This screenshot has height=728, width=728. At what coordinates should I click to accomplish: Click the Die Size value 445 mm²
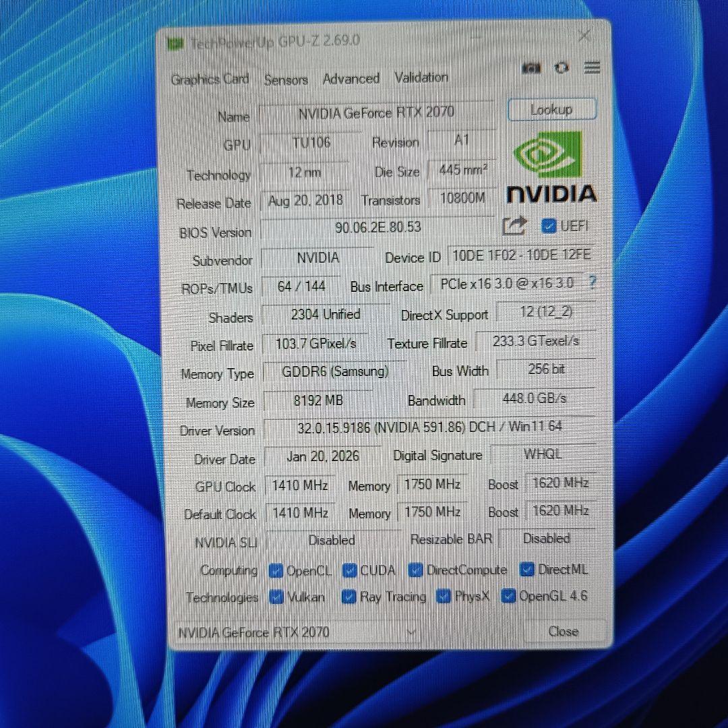(x=462, y=170)
